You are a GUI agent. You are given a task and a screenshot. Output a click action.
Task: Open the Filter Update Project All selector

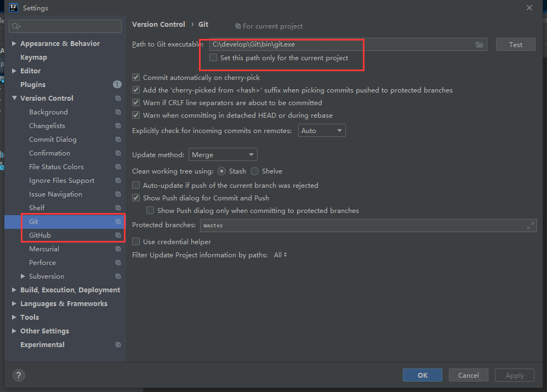[x=280, y=255]
